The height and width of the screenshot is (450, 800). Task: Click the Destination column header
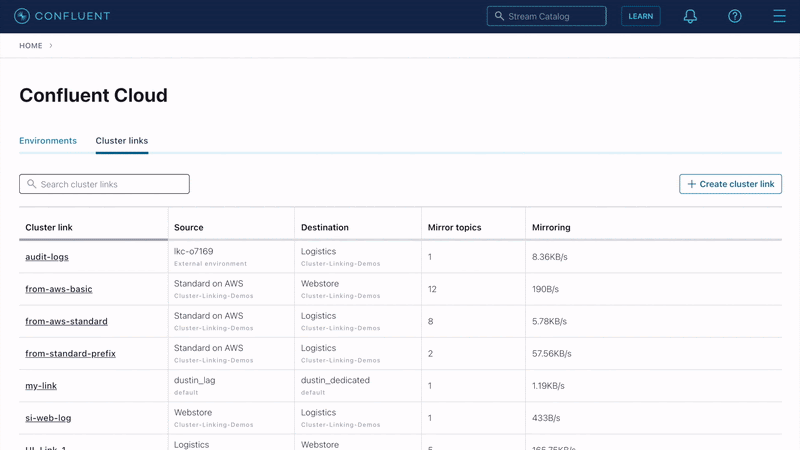pyautogui.click(x=324, y=228)
